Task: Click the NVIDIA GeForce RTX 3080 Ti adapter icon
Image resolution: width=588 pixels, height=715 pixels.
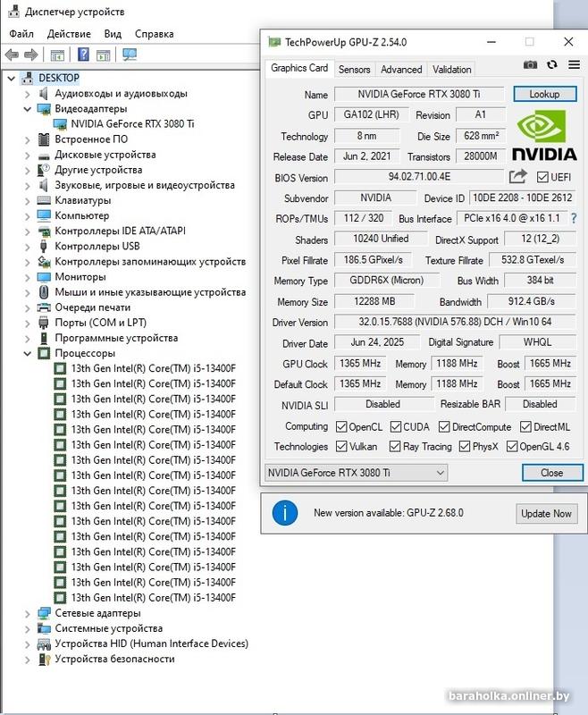Action: pos(60,124)
